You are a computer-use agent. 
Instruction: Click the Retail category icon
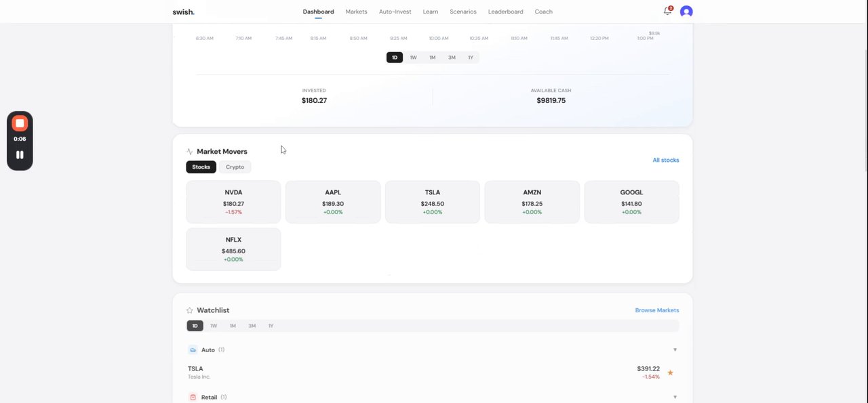[193, 398]
